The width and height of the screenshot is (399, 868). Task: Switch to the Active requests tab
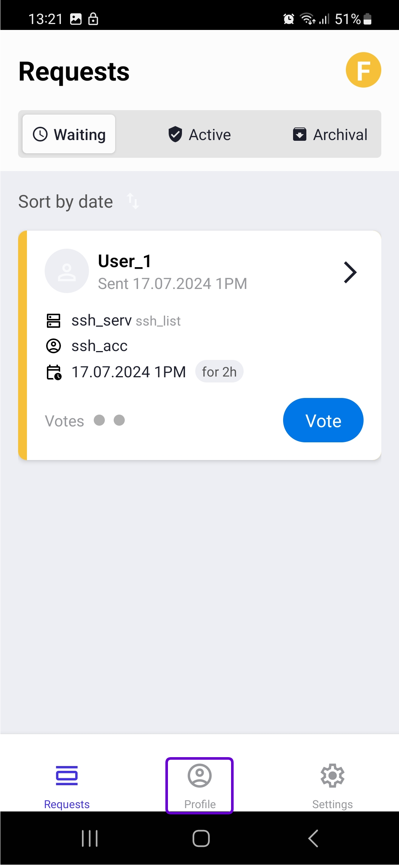(200, 135)
